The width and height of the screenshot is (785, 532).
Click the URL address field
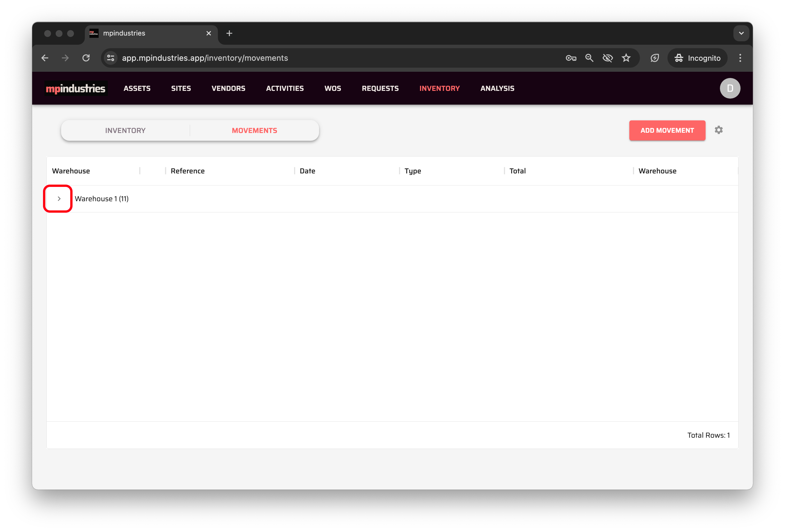tap(304, 58)
